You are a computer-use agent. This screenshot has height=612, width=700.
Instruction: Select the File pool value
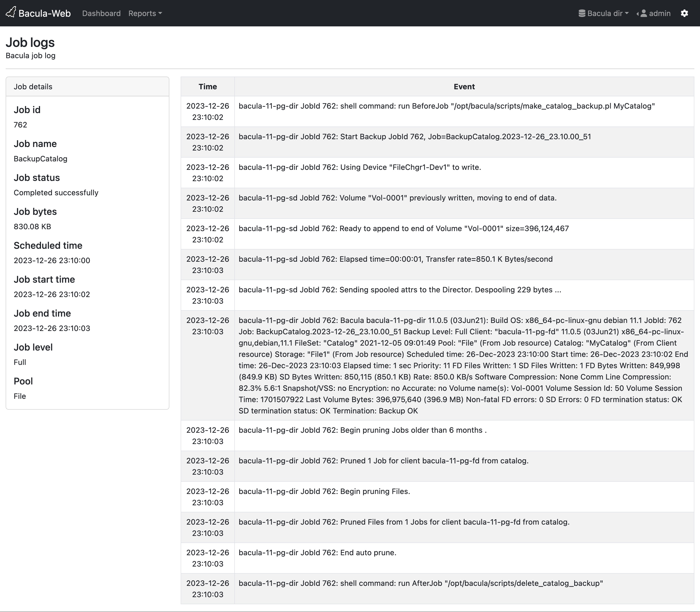point(20,396)
